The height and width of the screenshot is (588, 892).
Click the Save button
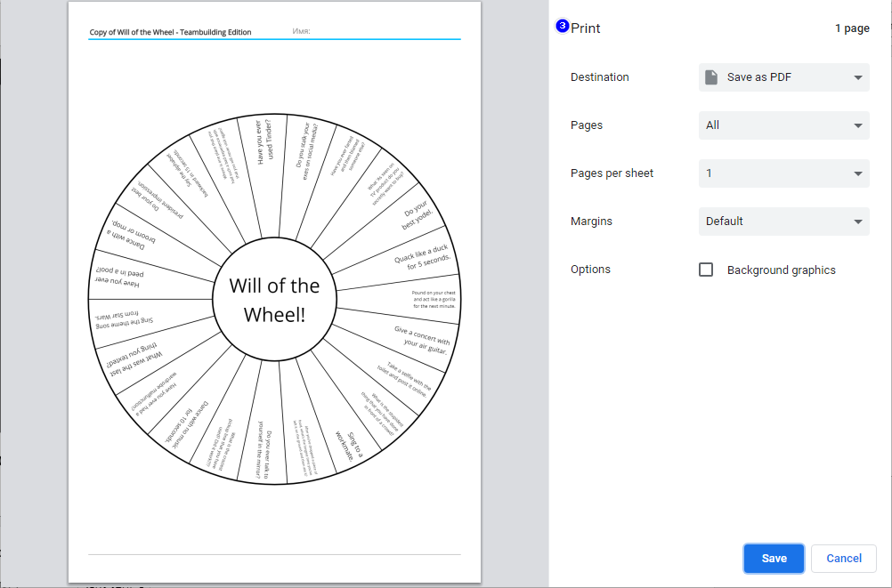(x=773, y=558)
